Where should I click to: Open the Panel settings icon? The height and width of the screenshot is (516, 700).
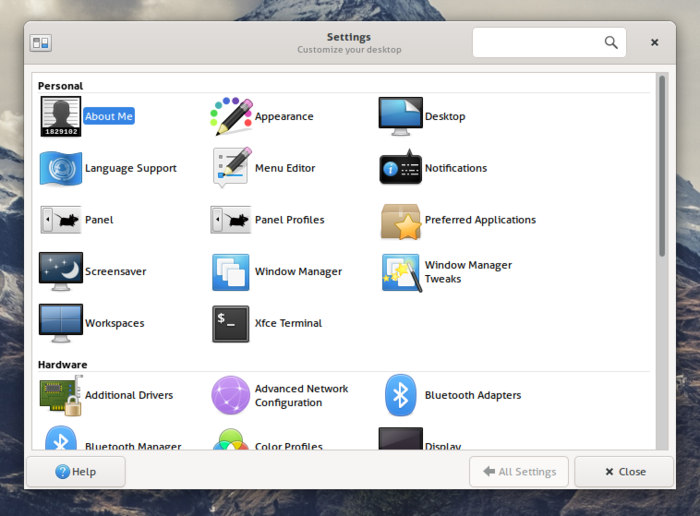(61, 220)
